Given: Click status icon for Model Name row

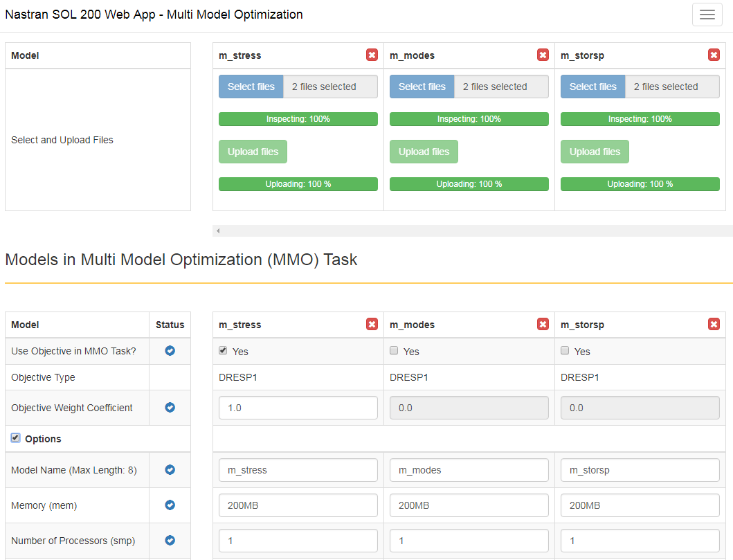Looking at the screenshot, I should point(170,470).
